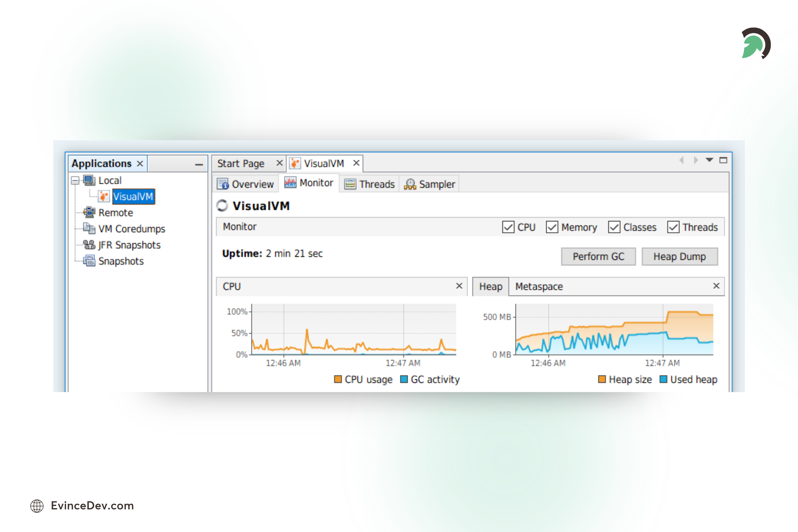Click the '100%' CPU axis label
Screen dimensions: 798x532
pyautogui.click(x=237, y=312)
